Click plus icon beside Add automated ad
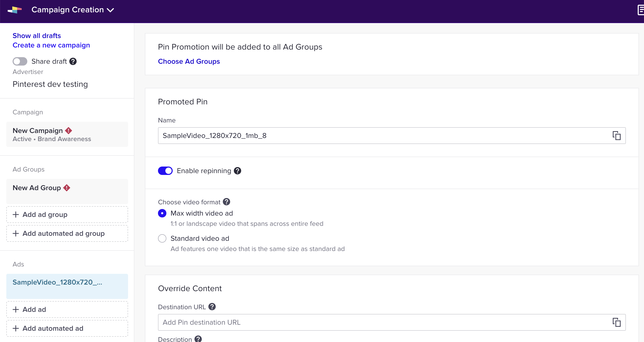Screen dimensions: 644x342 pyautogui.click(x=16, y=328)
